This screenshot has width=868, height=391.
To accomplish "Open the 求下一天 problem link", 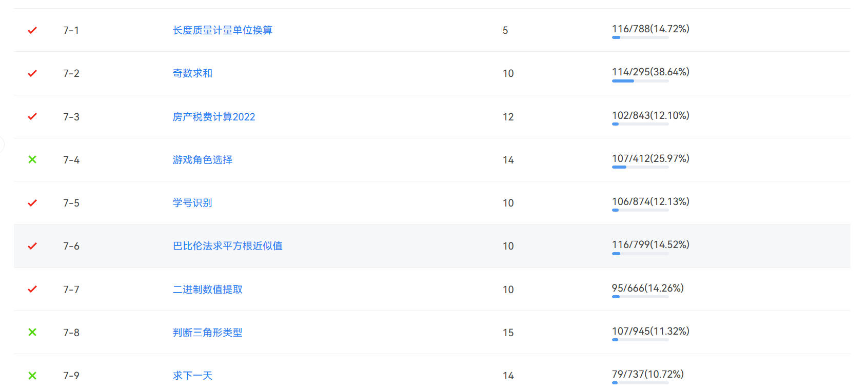I will coord(192,376).
